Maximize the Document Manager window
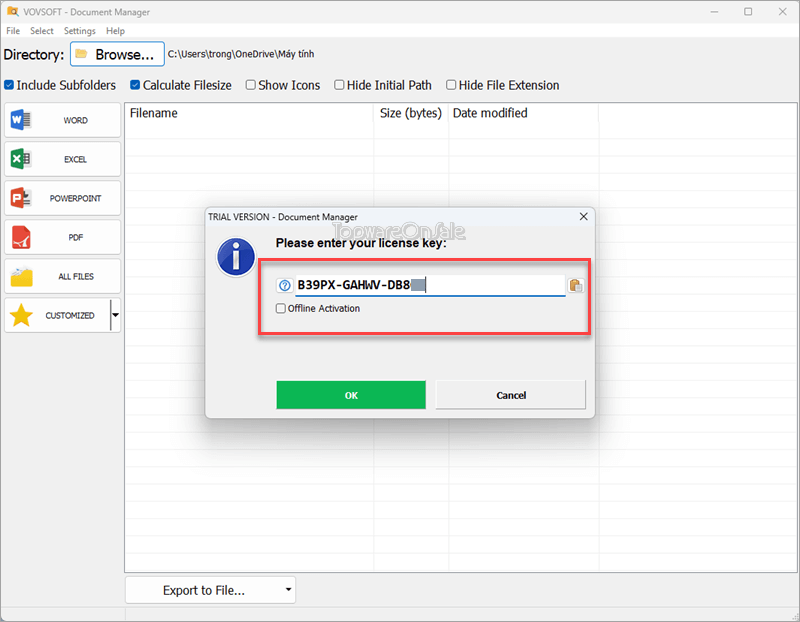800x622 pixels. (748, 11)
